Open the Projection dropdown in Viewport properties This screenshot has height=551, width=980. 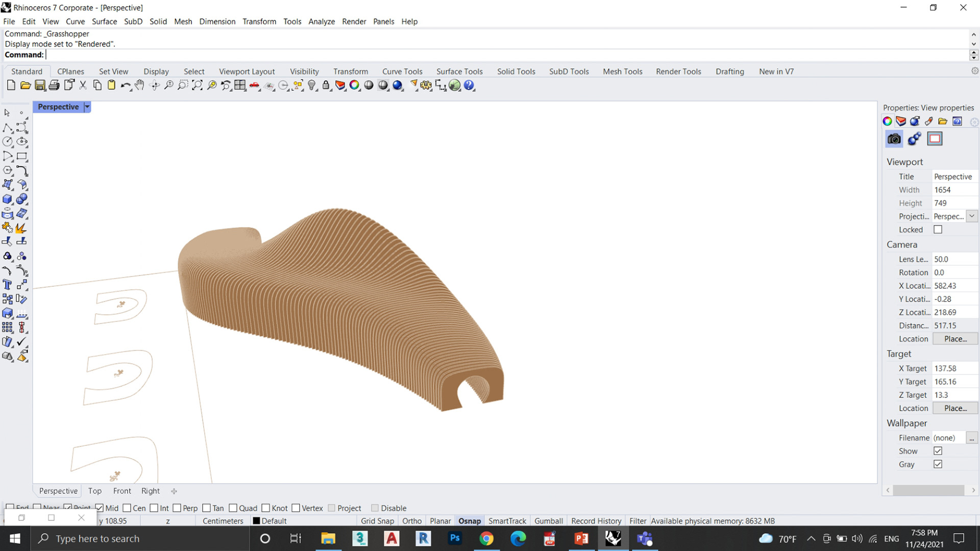point(972,216)
